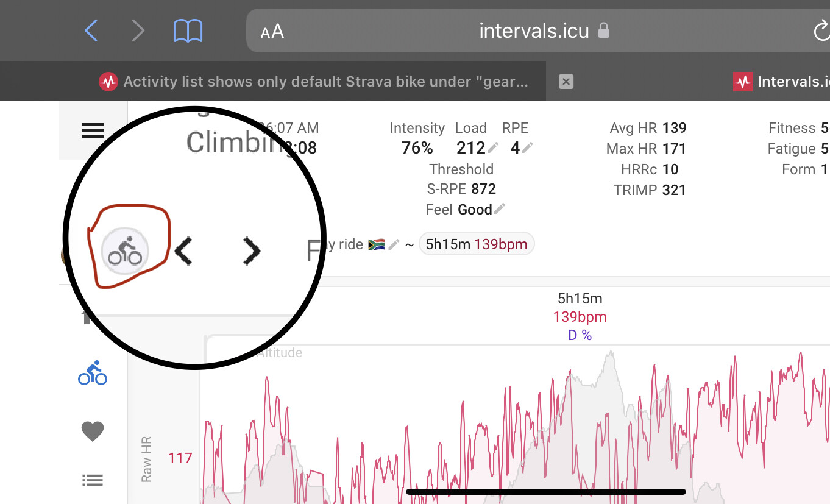The width and height of the screenshot is (830, 504).
Task: Open the blue cyclist icon in the sidebar
Action: (93, 373)
